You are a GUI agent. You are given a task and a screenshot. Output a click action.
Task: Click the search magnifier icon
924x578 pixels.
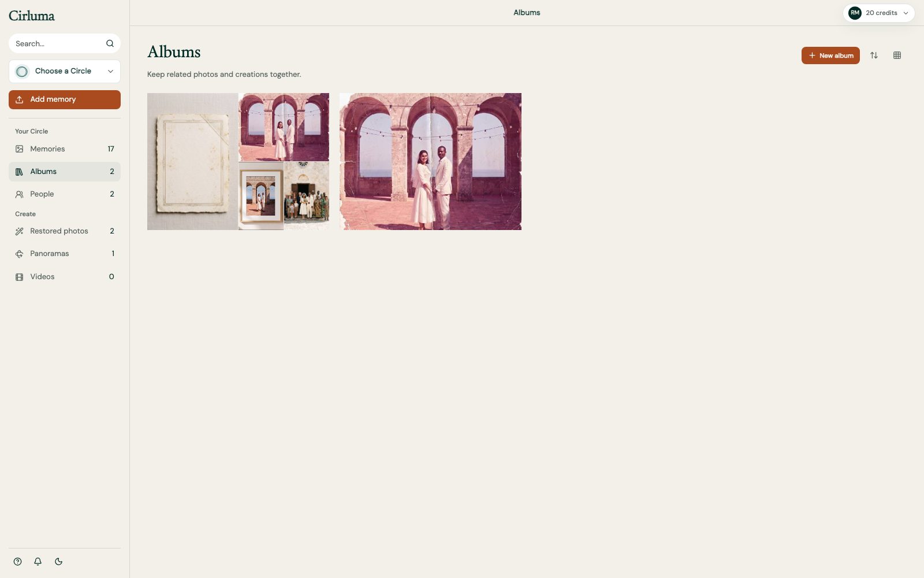(x=110, y=43)
